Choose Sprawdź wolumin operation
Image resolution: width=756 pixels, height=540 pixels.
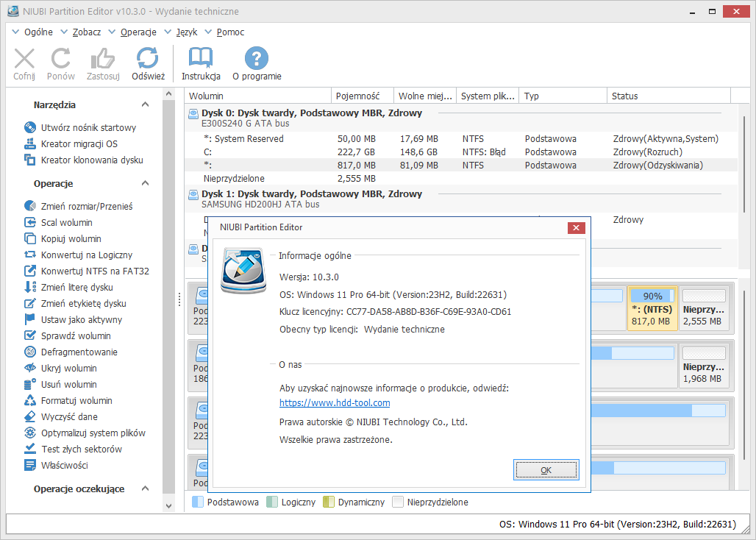tap(68, 336)
